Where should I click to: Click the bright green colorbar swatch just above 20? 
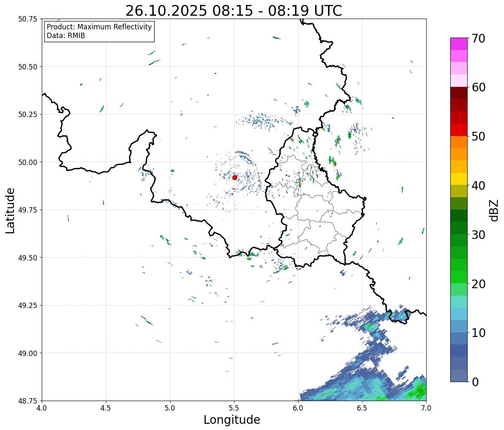tap(459, 277)
